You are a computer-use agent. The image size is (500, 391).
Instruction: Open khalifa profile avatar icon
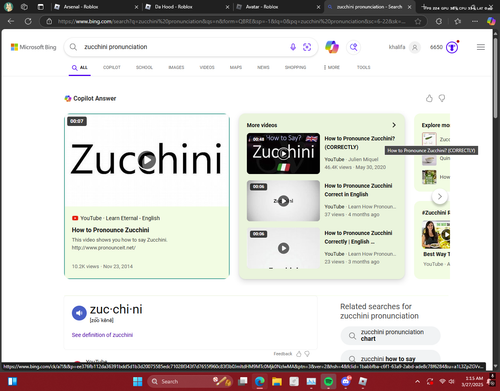[415, 47]
